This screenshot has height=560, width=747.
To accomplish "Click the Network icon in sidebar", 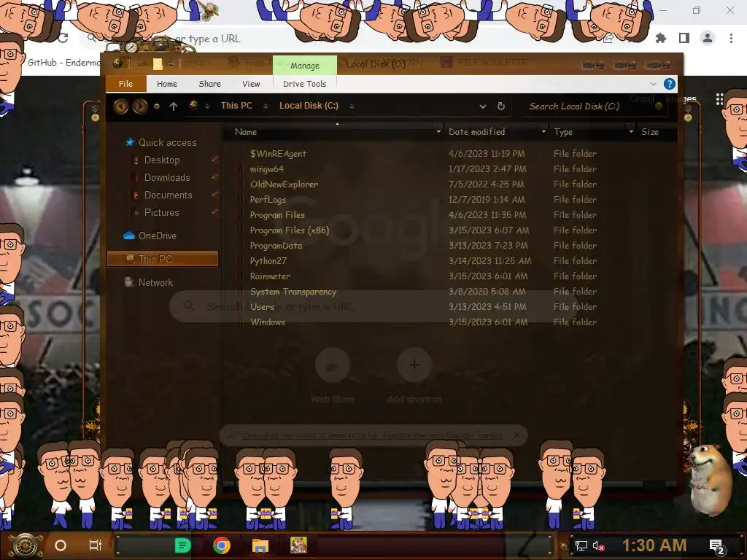I will coord(128,282).
